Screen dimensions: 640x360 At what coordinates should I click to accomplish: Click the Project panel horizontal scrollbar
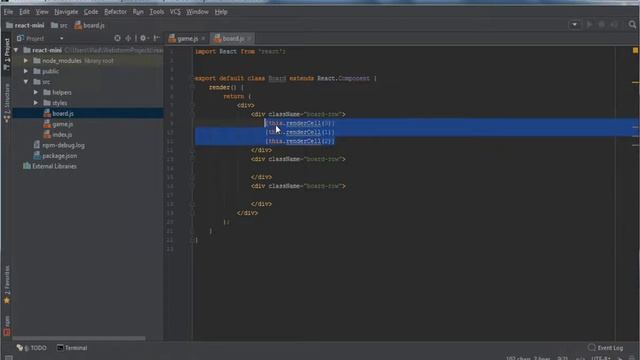[78, 338]
